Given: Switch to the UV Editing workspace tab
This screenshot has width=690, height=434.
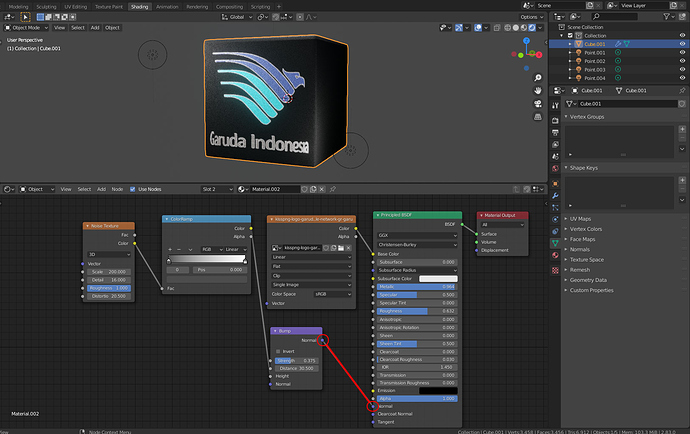Looking at the screenshot, I should (x=76, y=7).
